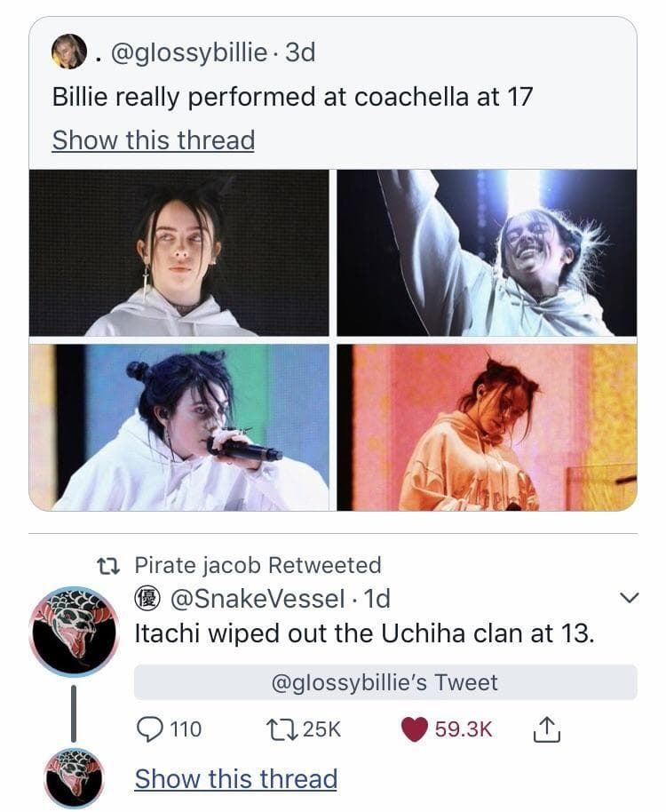The width and height of the screenshot is (666, 812).
Task: View the bottom-right orange-tinted photo
Action: (487, 427)
